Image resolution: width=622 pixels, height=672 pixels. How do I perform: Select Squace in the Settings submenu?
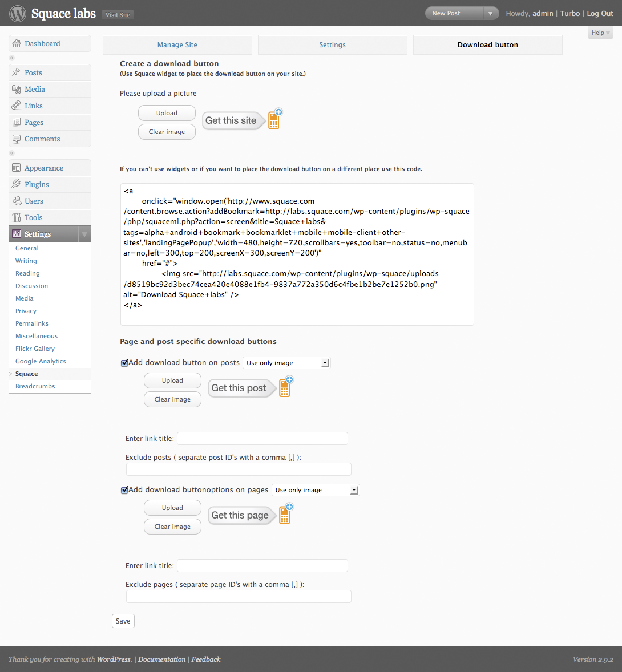[x=27, y=374]
